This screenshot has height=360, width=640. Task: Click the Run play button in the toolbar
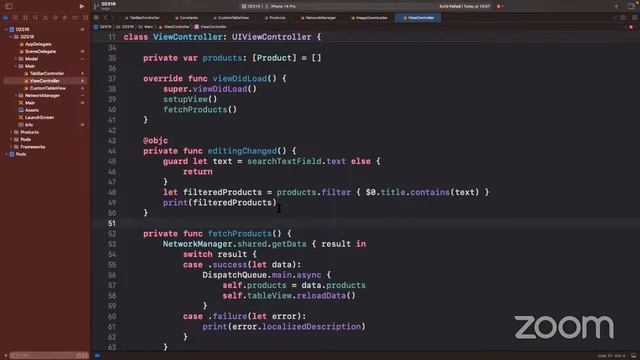tap(82, 6)
